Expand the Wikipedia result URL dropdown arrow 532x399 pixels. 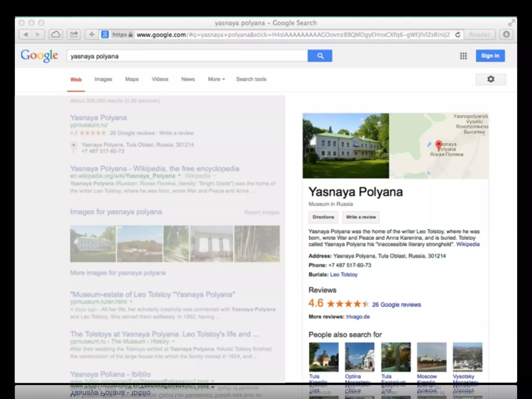click(179, 176)
